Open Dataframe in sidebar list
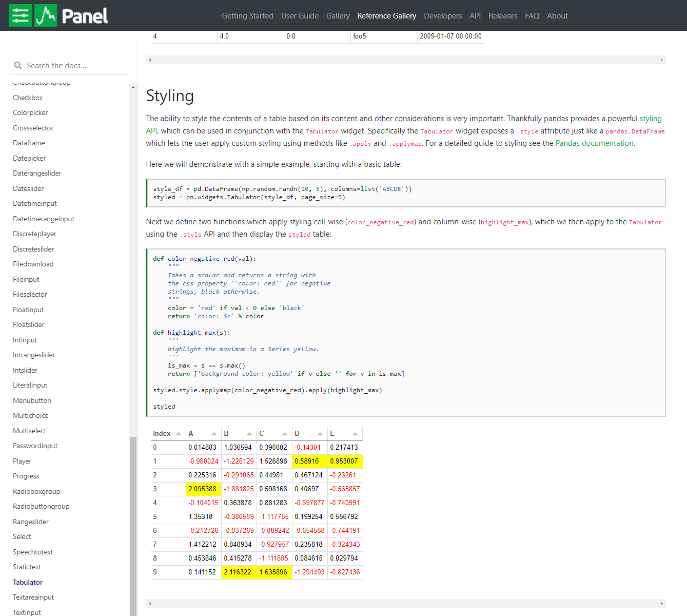 (29, 143)
